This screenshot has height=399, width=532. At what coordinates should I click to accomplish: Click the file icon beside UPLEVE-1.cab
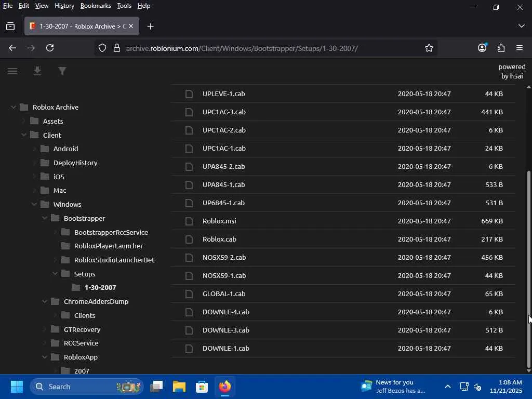point(189,94)
